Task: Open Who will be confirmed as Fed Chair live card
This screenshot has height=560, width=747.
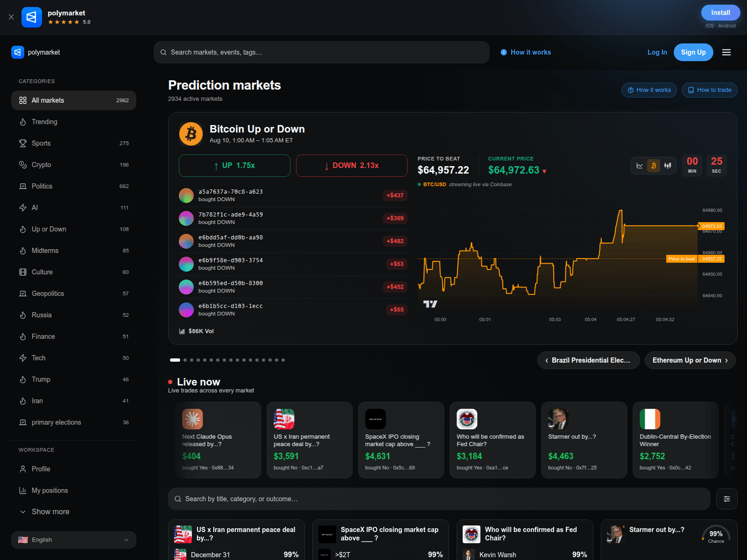Action: coord(493,440)
